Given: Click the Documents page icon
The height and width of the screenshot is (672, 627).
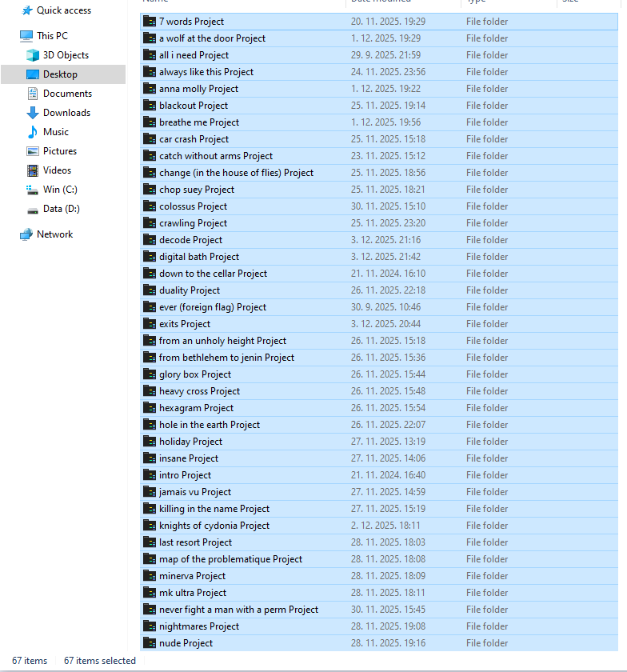Looking at the screenshot, I should (33, 94).
